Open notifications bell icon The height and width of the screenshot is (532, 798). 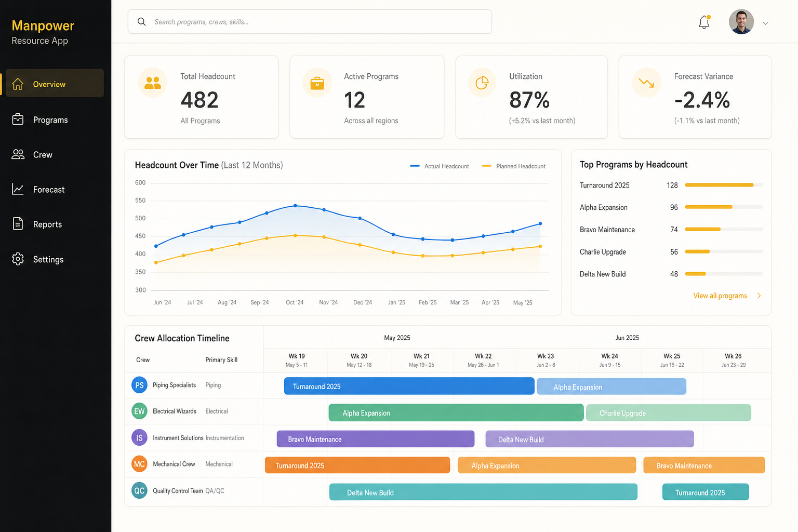click(x=704, y=22)
